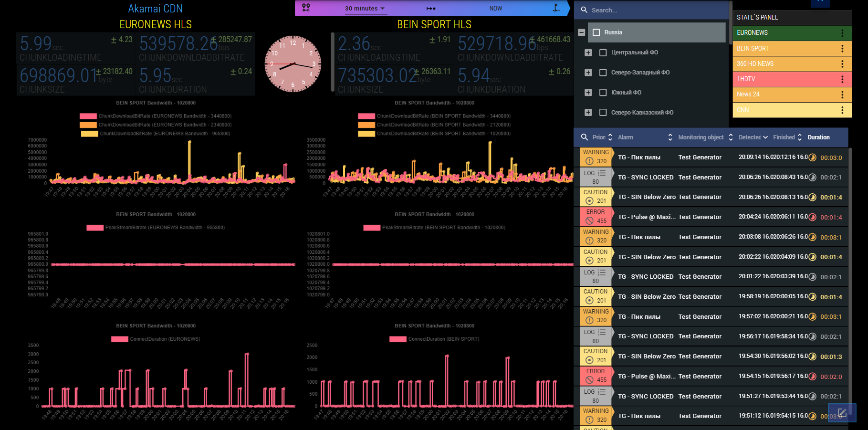Toggle the EURONEWS 3440800 bitrate legend series
The width and height of the screenshot is (868, 430).
tap(156, 116)
